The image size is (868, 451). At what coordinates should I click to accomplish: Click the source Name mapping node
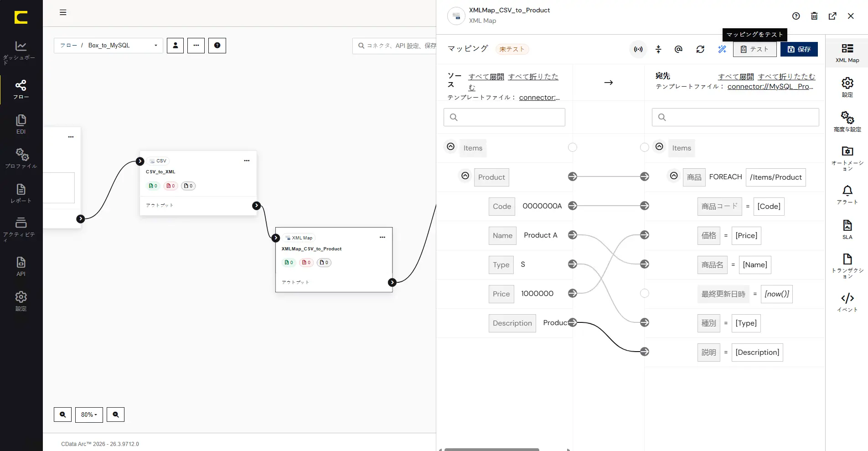(x=573, y=235)
